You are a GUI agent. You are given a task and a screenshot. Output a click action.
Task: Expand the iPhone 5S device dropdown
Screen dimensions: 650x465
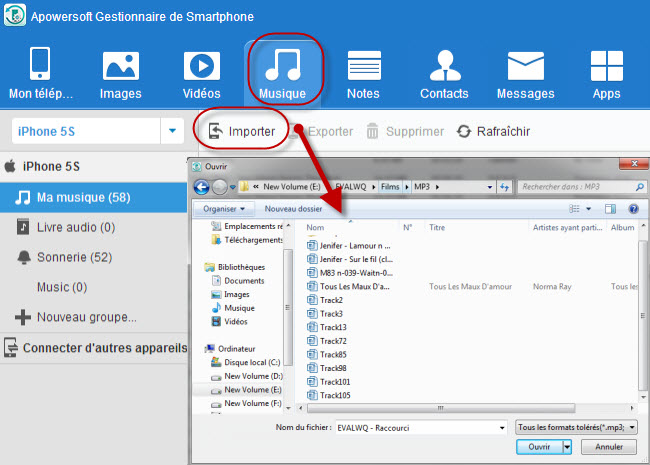point(172,131)
